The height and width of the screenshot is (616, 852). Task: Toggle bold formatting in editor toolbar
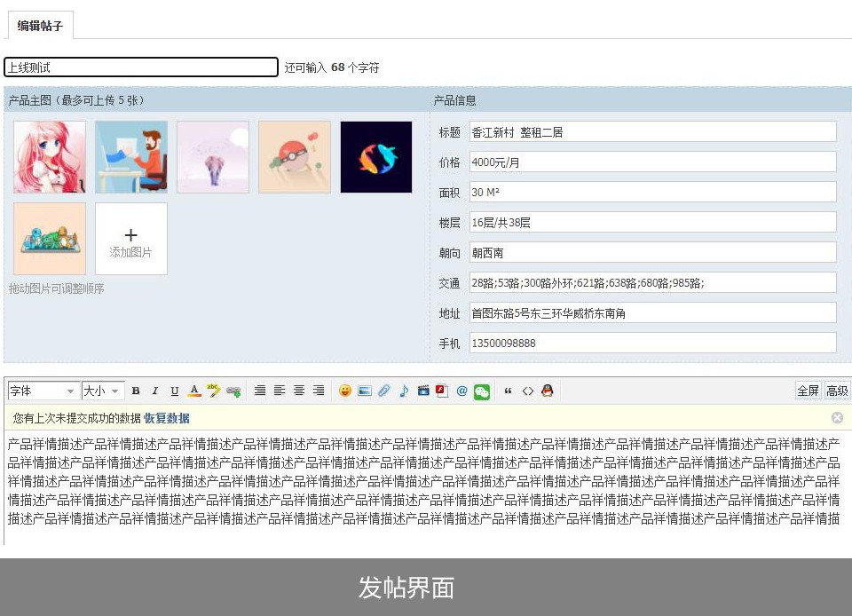(136, 391)
